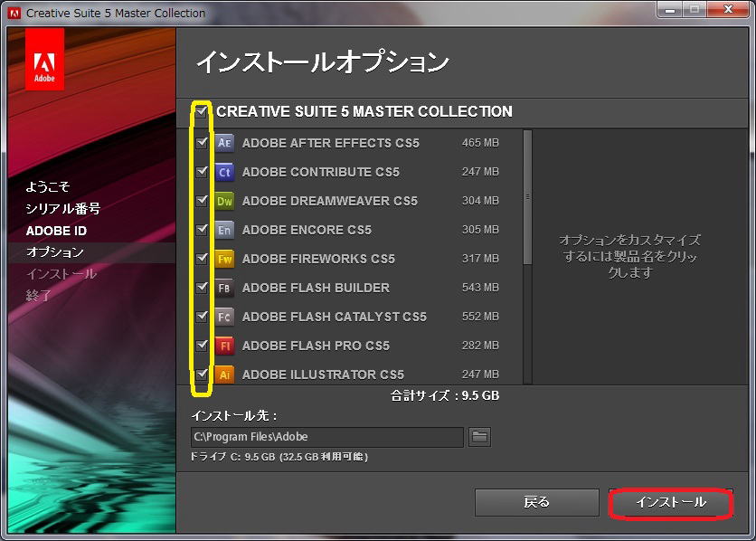The image size is (756, 541).
Task: Uncheck Adobe Encore CS5
Action: [202, 230]
